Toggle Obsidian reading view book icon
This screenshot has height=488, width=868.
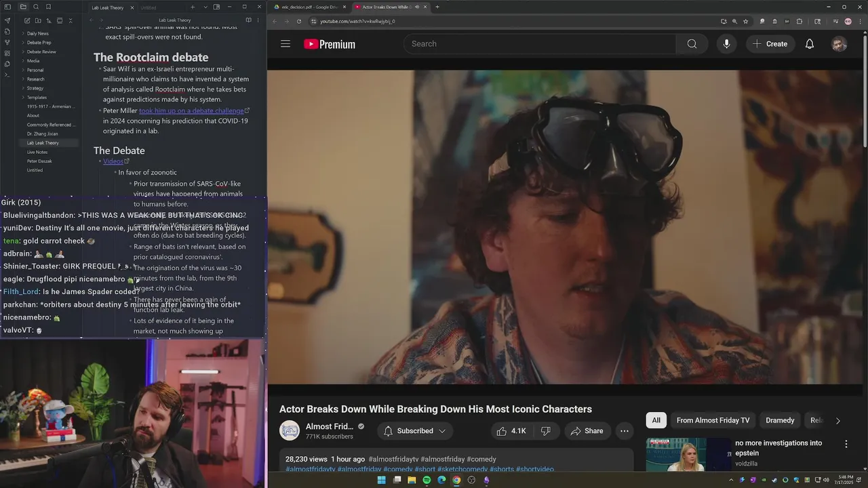point(248,20)
